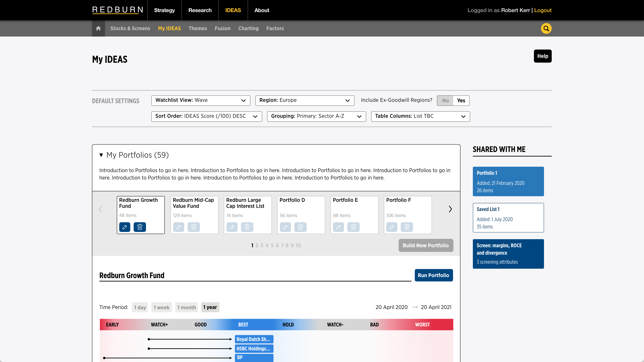Delete the Redburn Mid-Cap Value Fund
The image size is (644, 362).
click(194, 227)
